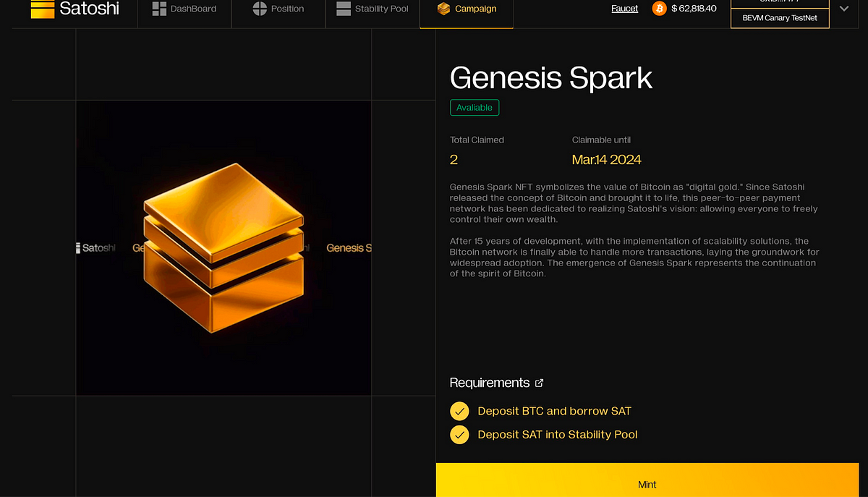
Task: Click the Satoshi wordmark in the header
Action: tap(90, 9)
